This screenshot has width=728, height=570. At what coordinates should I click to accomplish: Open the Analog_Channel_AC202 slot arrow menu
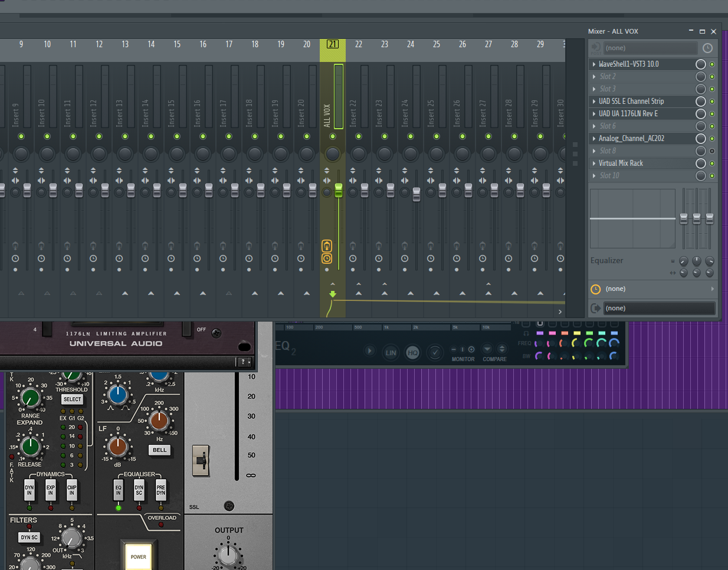pyautogui.click(x=594, y=138)
